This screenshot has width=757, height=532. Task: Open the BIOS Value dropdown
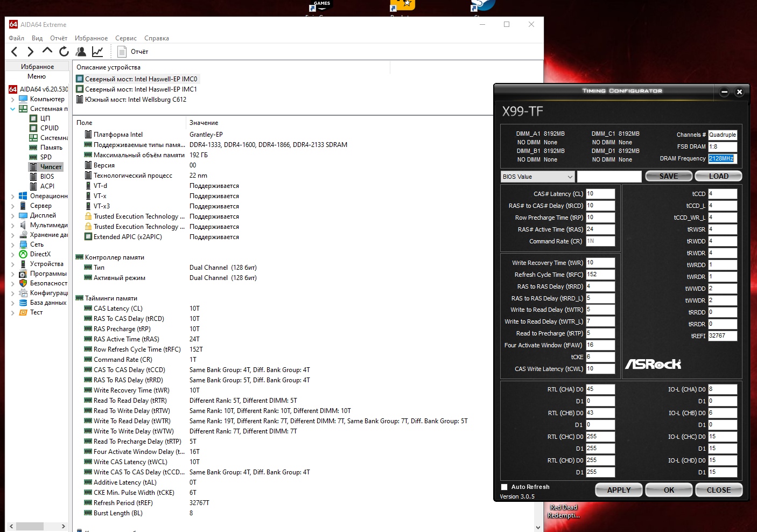pos(538,177)
